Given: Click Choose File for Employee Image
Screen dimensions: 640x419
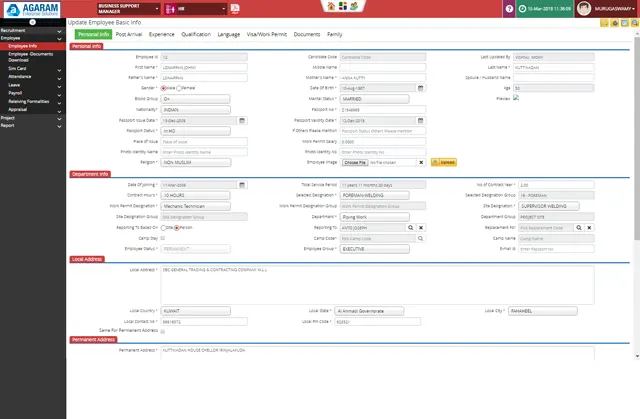Looking at the screenshot, I should [355, 161].
